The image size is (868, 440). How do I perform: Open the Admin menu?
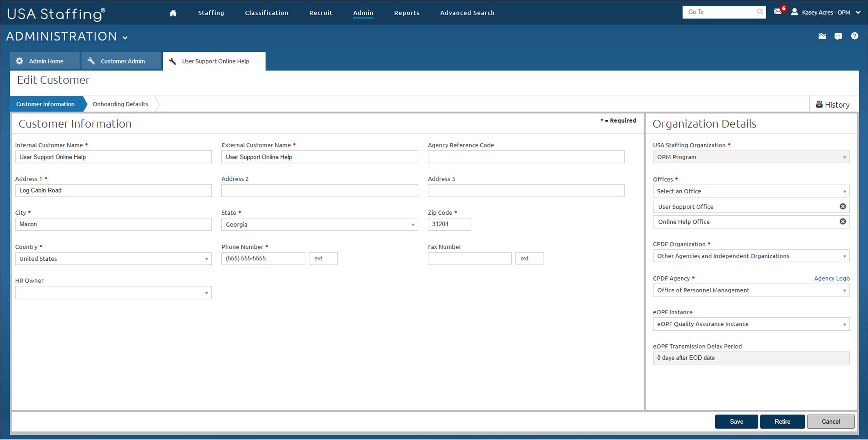(363, 13)
